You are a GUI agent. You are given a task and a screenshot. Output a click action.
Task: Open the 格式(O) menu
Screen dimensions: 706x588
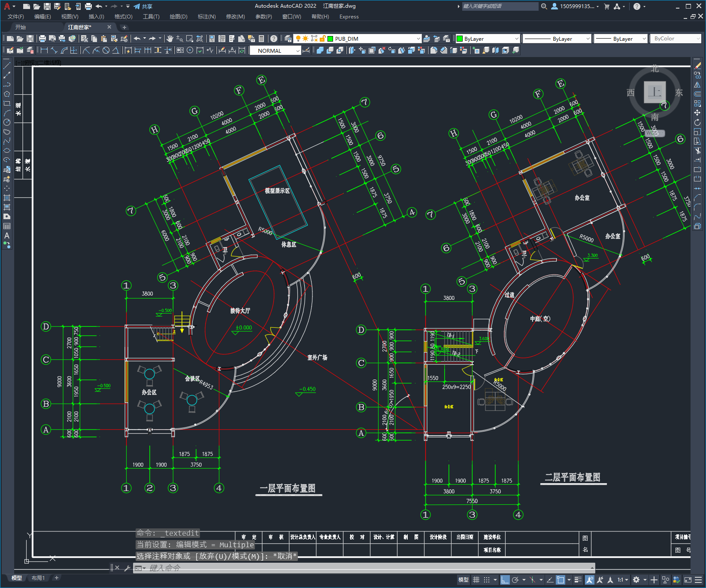tap(123, 17)
